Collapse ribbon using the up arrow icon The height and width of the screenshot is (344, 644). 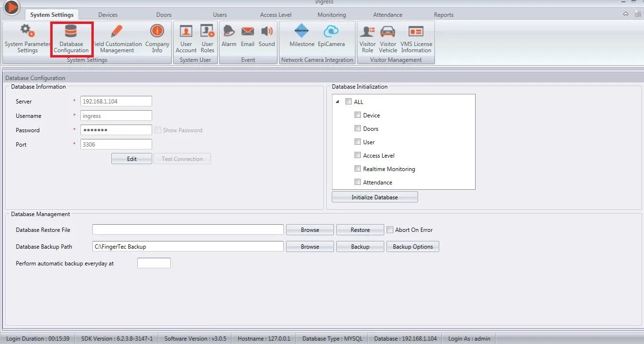click(x=626, y=14)
